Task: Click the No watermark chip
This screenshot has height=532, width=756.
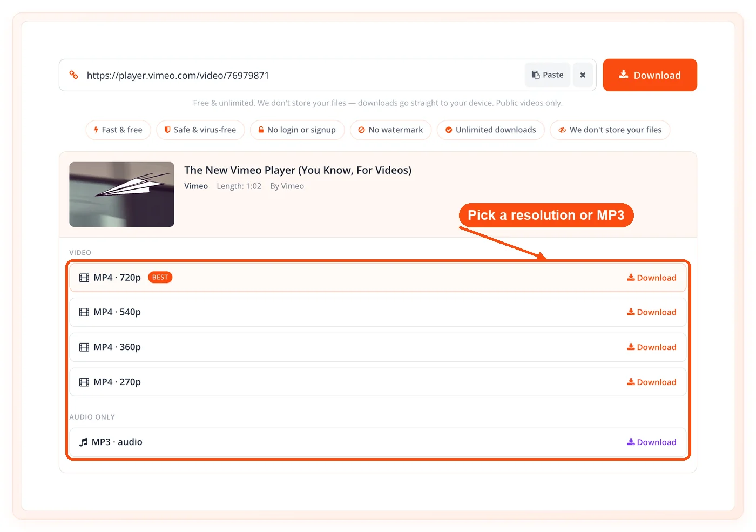Action: click(390, 130)
